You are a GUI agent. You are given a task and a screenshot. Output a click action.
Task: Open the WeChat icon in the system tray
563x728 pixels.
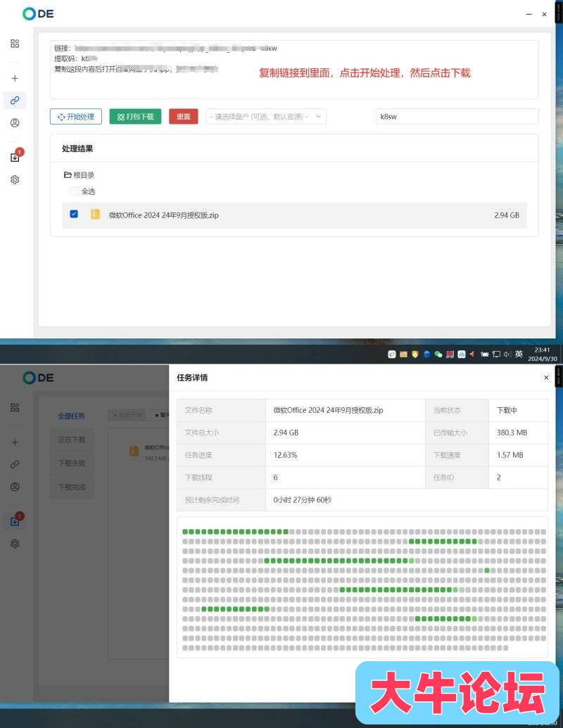coord(438,355)
